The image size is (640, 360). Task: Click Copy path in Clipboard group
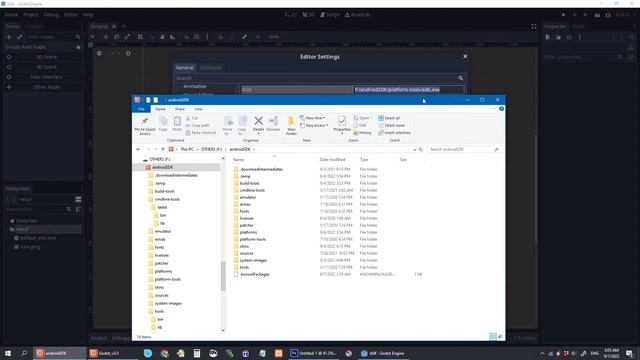198,125
